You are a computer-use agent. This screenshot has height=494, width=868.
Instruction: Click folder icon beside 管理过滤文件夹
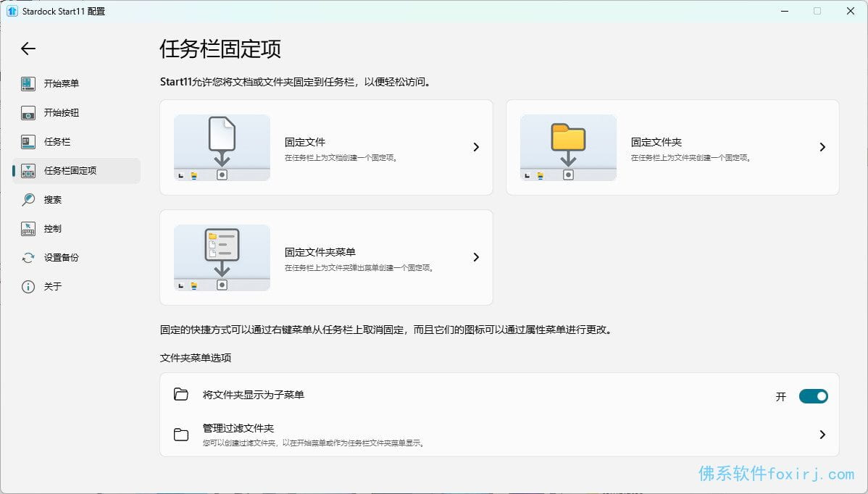(181, 435)
